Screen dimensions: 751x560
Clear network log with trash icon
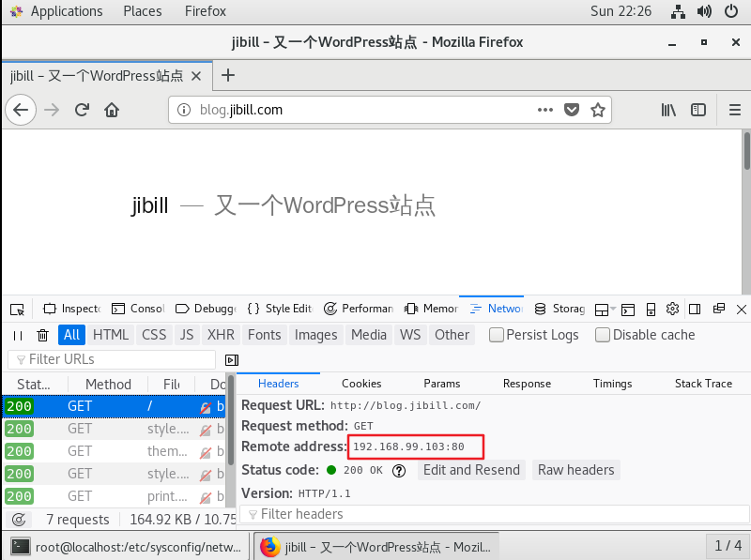click(x=42, y=336)
